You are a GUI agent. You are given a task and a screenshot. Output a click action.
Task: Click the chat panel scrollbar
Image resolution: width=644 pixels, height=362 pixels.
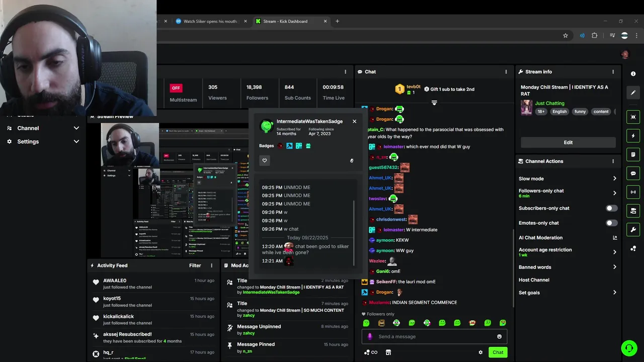pyautogui.click(x=513, y=269)
